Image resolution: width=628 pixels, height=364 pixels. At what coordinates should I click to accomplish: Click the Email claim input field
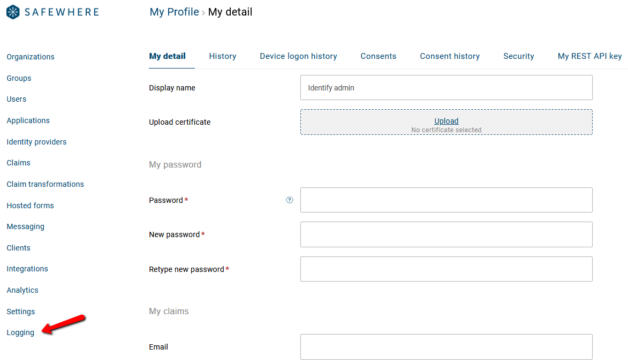(x=446, y=347)
